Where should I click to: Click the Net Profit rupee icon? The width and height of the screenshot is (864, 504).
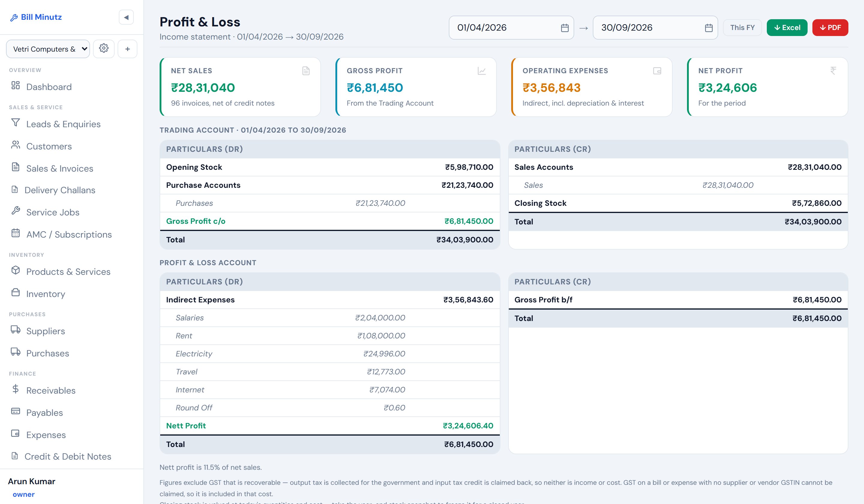click(833, 71)
